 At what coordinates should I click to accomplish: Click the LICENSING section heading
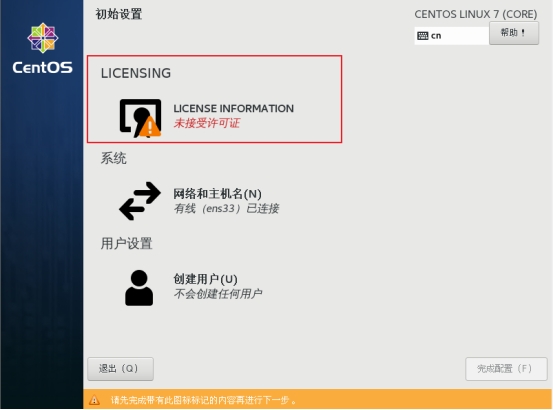pos(136,73)
